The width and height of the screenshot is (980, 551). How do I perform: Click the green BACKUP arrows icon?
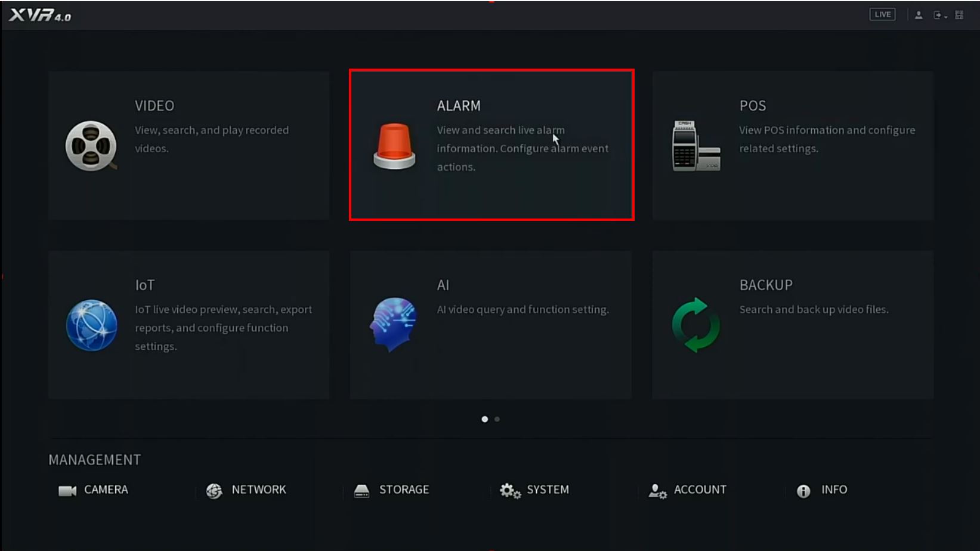(696, 325)
